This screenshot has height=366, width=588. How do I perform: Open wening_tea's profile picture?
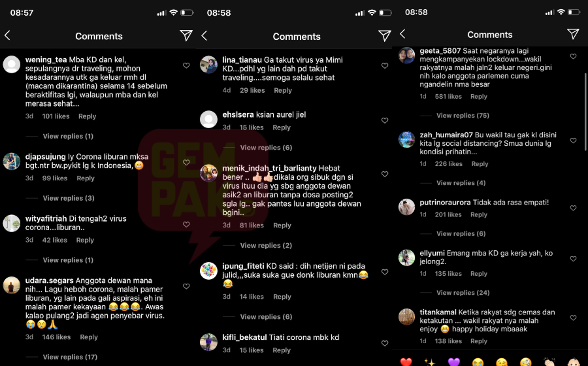pos(12,65)
